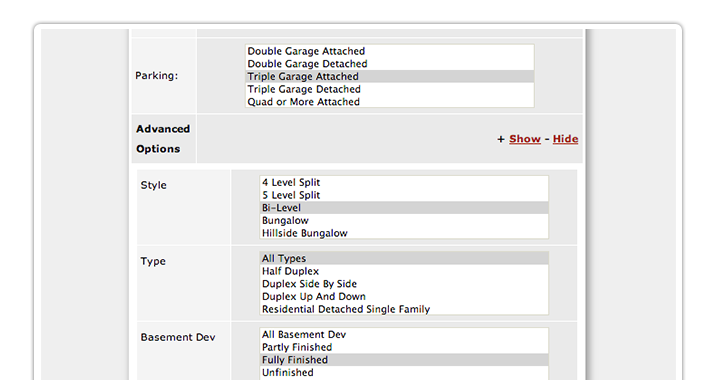This screenshot has height=380, width=712.
Task: Select Residential Detached Single Family type
Action: click(x=404, y=310)
